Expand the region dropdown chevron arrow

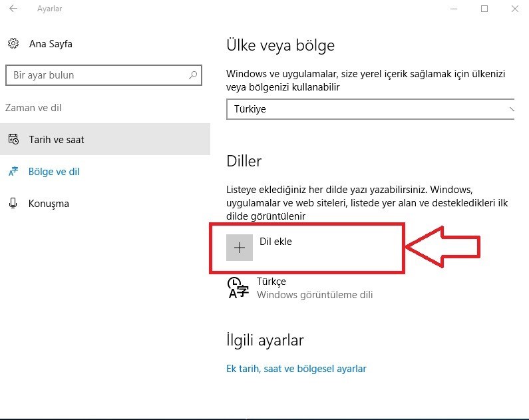click(512, 109)
